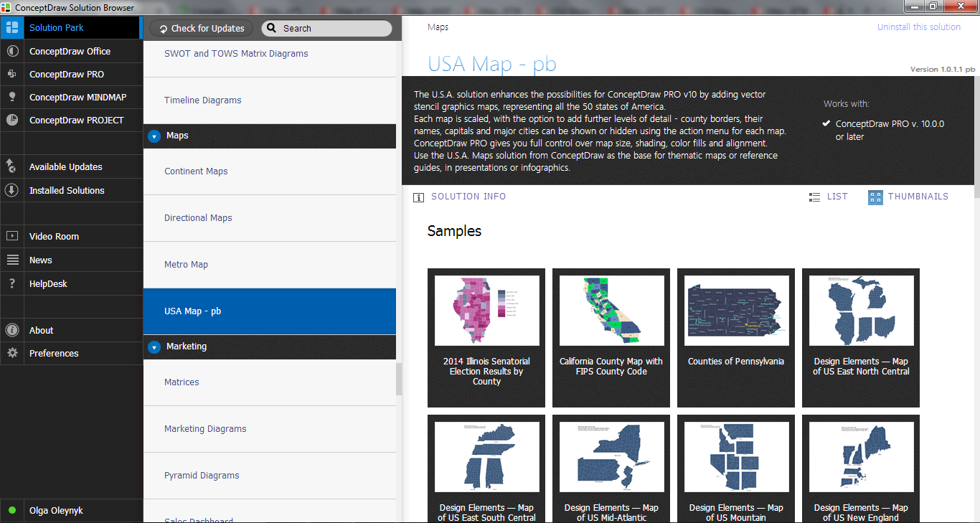Click Uninstall this solution link
This screenshot has width=980, height=523.
point(919,27)
